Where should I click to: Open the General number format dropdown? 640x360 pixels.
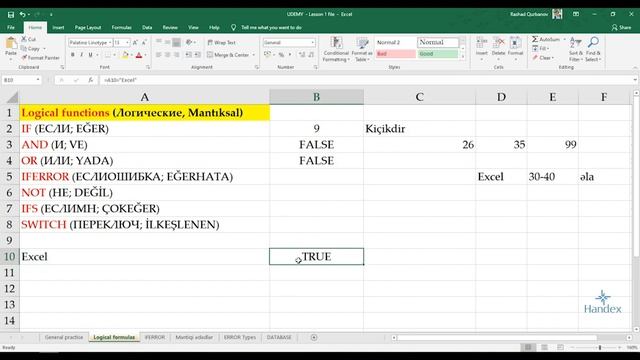[313, 42]
